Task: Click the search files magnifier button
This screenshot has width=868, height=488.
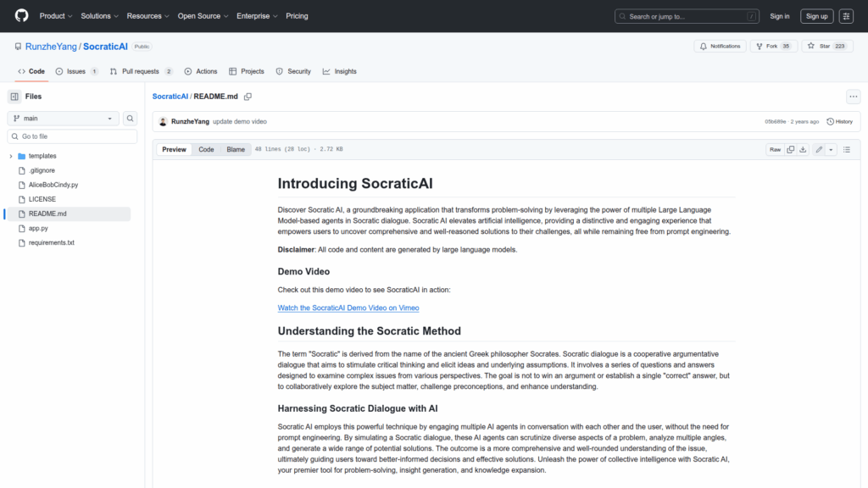Action: [130, 119]
